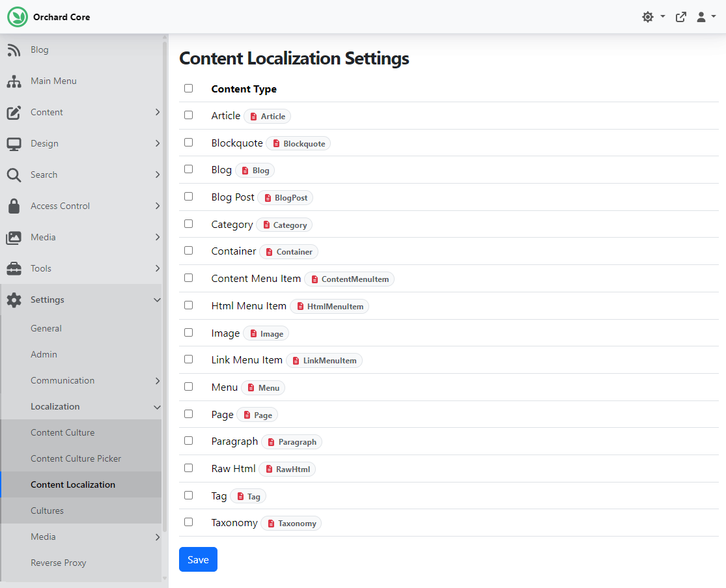Check the Article content type checkbox
Viewport: 726px width, 588px height.
coord(188,115)
